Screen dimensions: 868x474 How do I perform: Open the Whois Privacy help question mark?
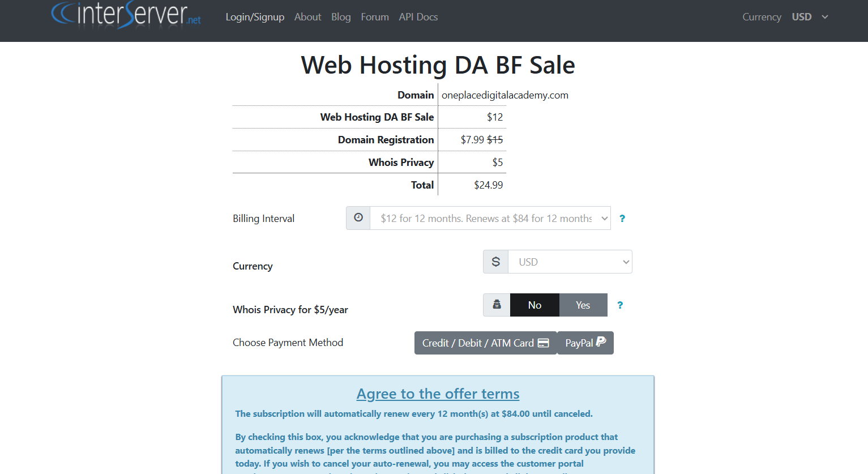point(620,305)
